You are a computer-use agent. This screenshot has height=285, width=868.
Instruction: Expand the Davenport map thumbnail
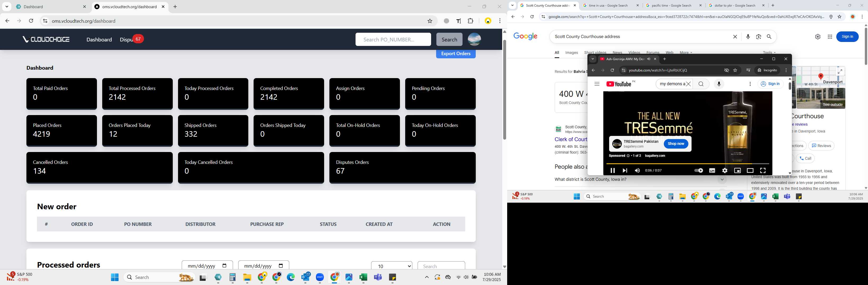pyautogui.click(x=840, y=71)
